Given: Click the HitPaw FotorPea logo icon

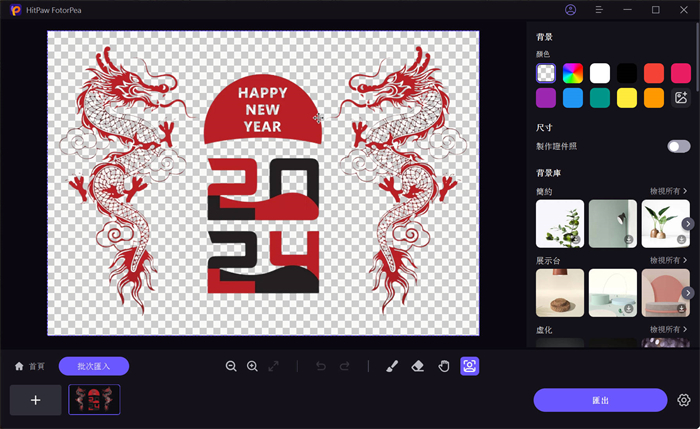Looking at the screenshot, I should pos(16,10).
